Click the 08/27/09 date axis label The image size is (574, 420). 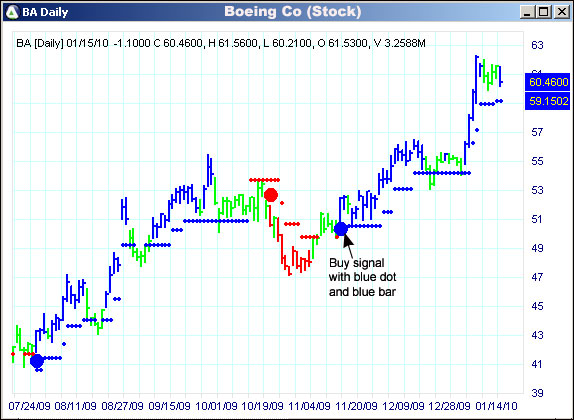pos(122,406)
